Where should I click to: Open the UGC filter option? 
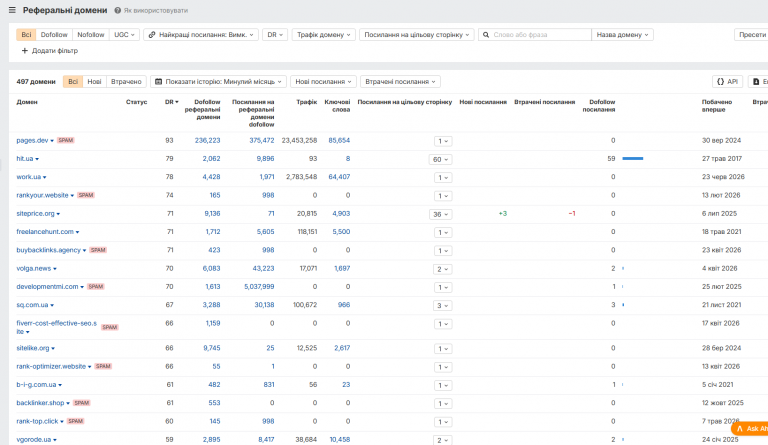[124, 35]
